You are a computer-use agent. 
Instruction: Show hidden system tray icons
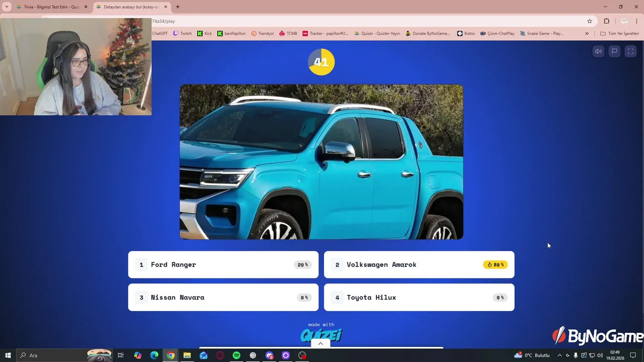pyautogui.click(x=559, y=355)
